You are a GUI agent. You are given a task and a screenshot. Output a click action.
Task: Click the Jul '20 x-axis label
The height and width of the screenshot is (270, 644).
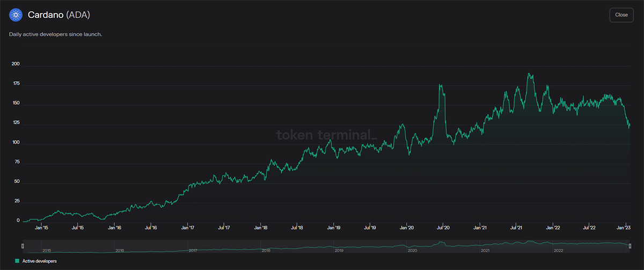pyautogui.click(x=443, y=228)
